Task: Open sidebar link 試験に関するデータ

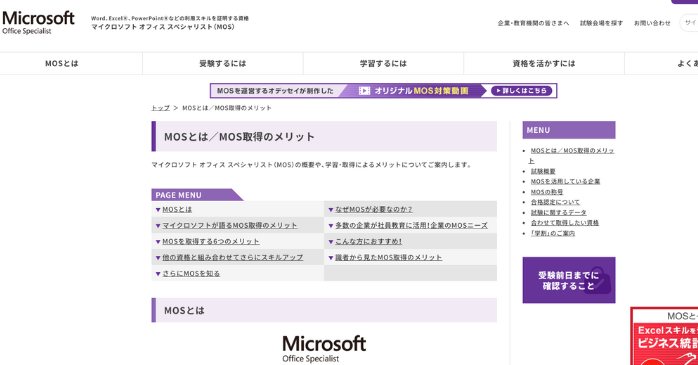Action: (x=559, y=213)
